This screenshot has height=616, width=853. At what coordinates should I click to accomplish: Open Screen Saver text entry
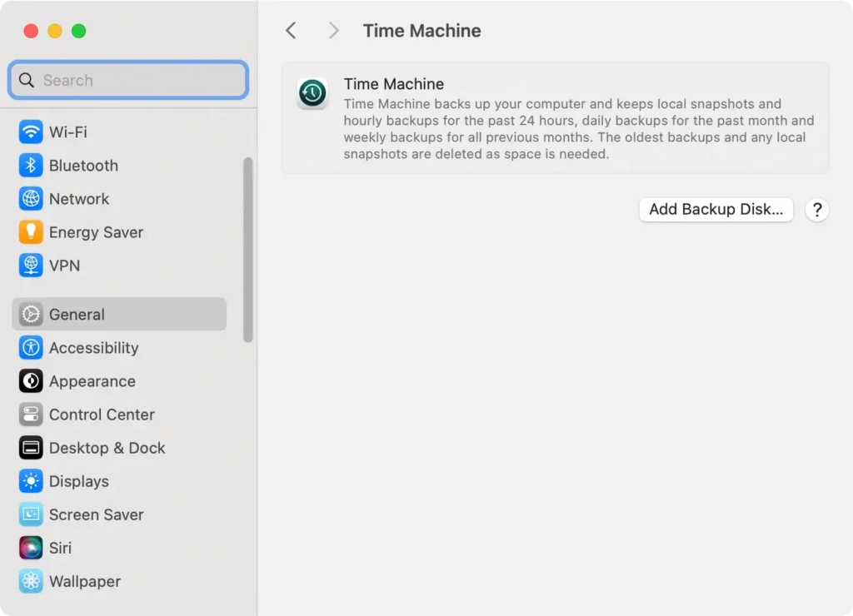pyautogui.click(x=97, y=514)
